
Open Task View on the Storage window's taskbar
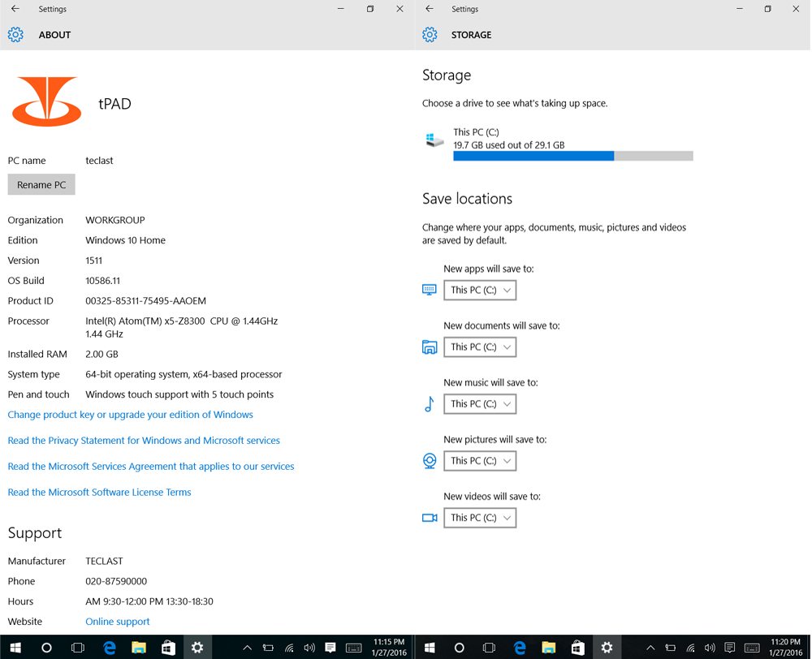tap(489, 648)
